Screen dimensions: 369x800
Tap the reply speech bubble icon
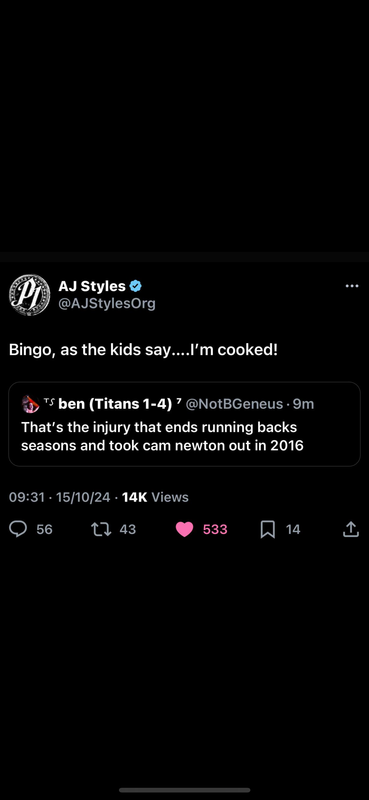(18, 530)
